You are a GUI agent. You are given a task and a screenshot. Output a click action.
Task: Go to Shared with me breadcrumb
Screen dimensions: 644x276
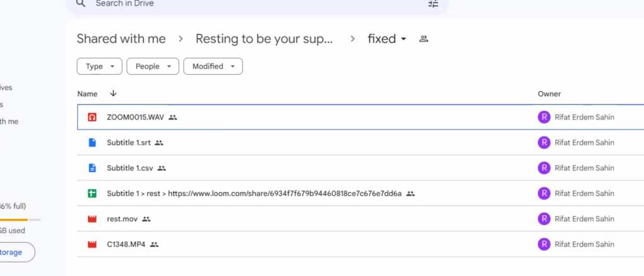[x=121, y=38]
